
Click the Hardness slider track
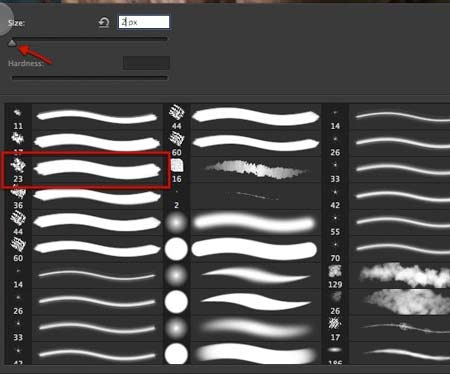(x=89, y=78)
